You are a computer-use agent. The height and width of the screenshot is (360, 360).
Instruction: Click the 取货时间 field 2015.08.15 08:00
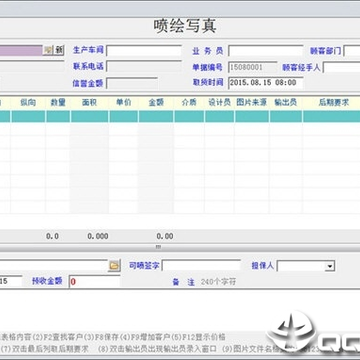[266, 83]
